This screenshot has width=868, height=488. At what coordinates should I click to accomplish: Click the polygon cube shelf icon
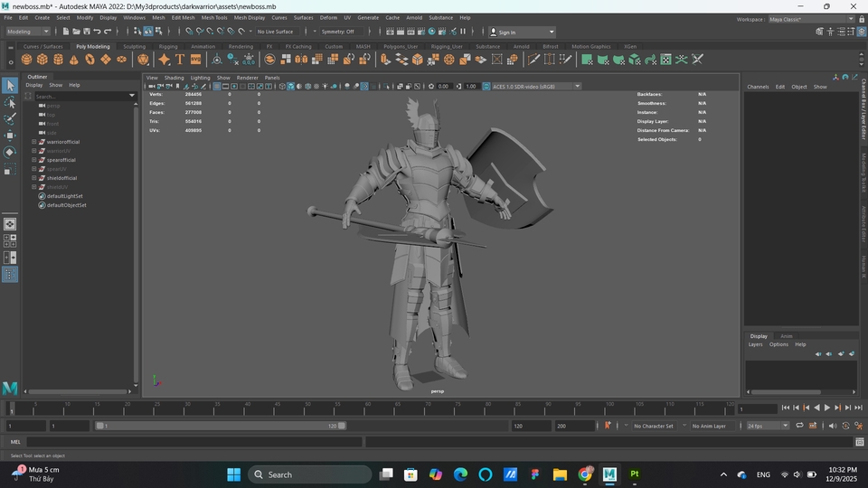(x=42, y=60)
